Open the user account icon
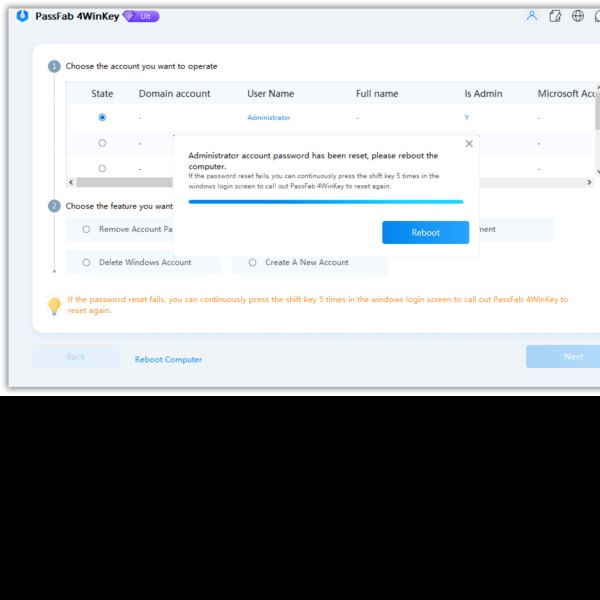Screen dimensions: 600x600 click(x=532, y=16)
